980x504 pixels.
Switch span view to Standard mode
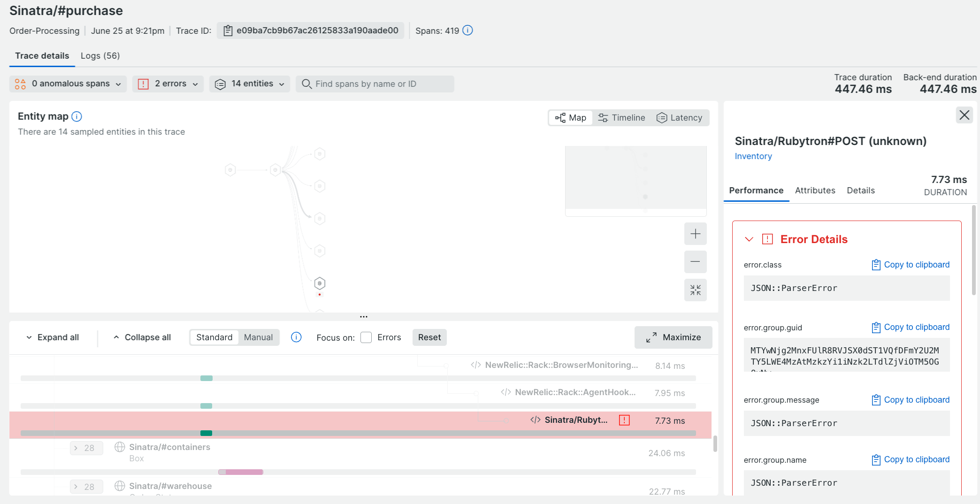[214, 337]
